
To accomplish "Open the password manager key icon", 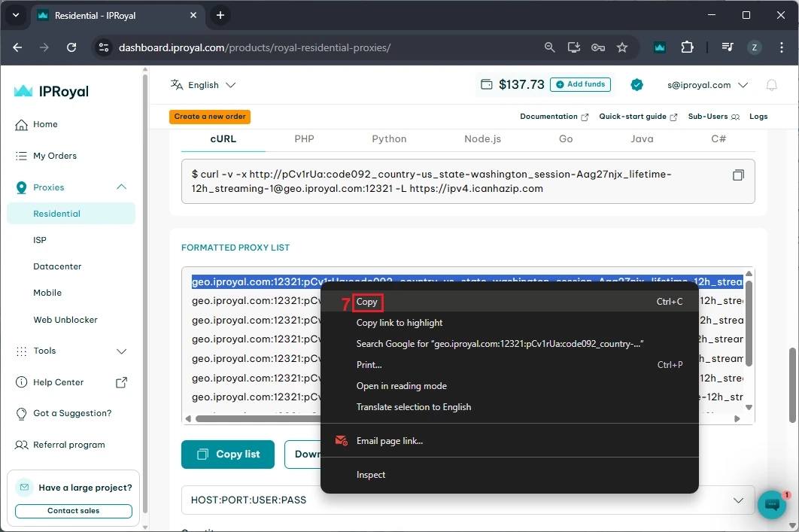I will [x=598, y=47].
